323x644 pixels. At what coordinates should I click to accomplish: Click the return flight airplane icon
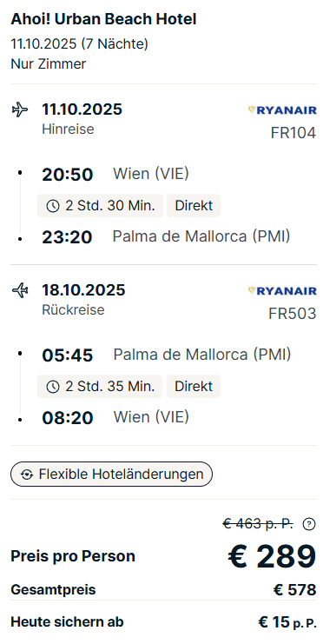click(20, 290)
